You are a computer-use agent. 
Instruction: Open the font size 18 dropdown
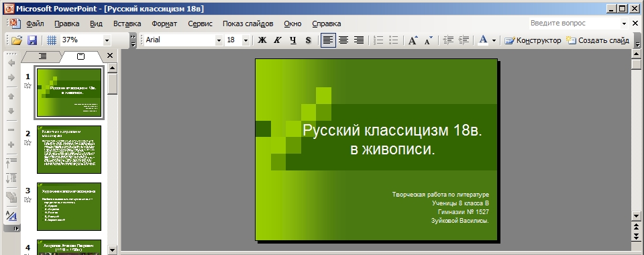pyautogui.click(x=246, y=40)
